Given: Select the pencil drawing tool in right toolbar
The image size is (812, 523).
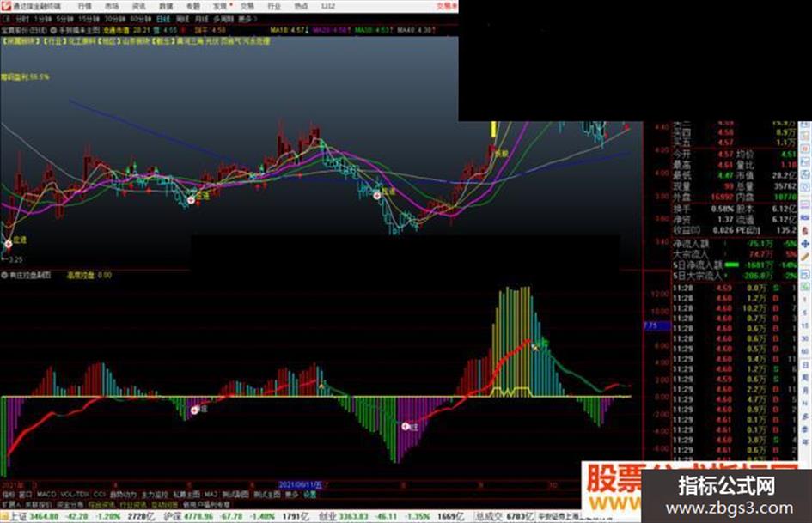Looking at the screenshot, I should [805, 257].
